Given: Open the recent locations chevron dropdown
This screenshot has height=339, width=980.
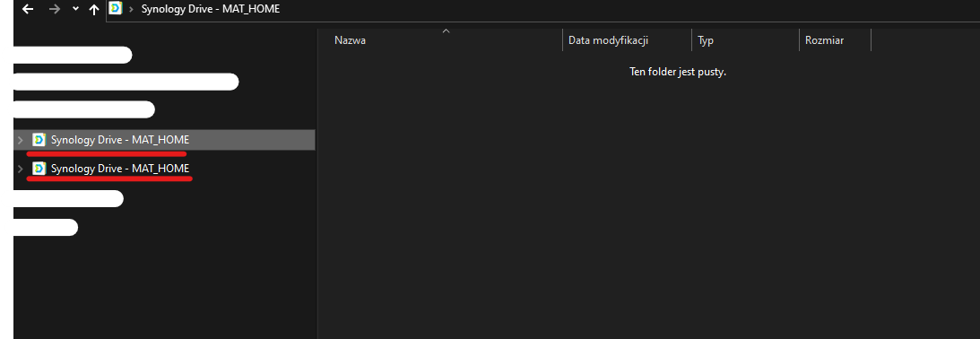Looking at the screenshot, I should (75, 9).
